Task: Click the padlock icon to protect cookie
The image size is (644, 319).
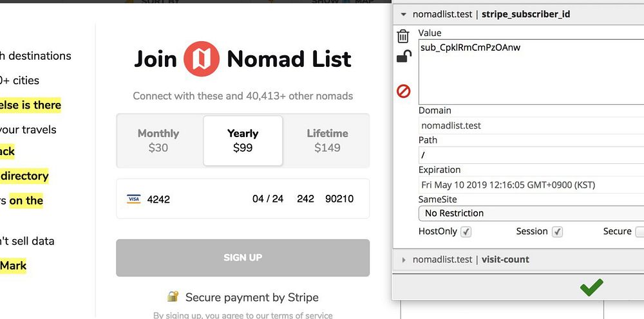Action: pyautogui.click(x=403, y=57)
